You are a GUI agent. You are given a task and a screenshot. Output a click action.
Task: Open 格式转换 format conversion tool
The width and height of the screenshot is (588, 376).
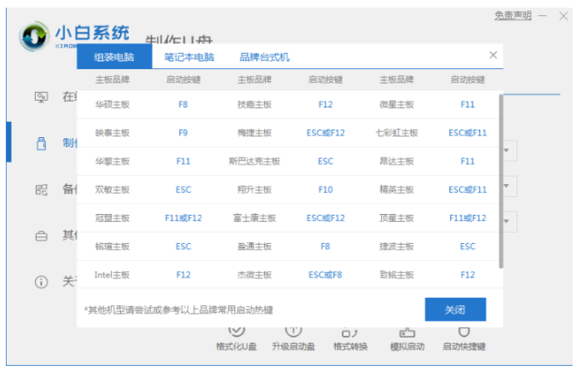pos(349,338)
